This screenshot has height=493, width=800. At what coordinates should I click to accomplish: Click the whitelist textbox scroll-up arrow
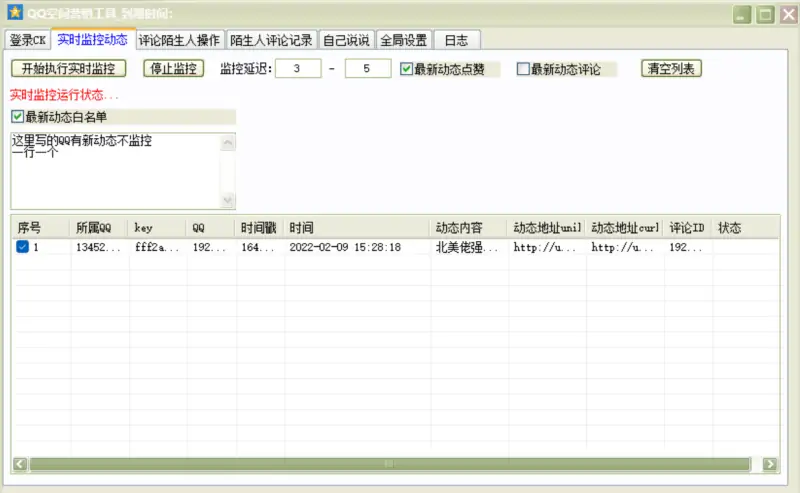click(x=227, y=143)
